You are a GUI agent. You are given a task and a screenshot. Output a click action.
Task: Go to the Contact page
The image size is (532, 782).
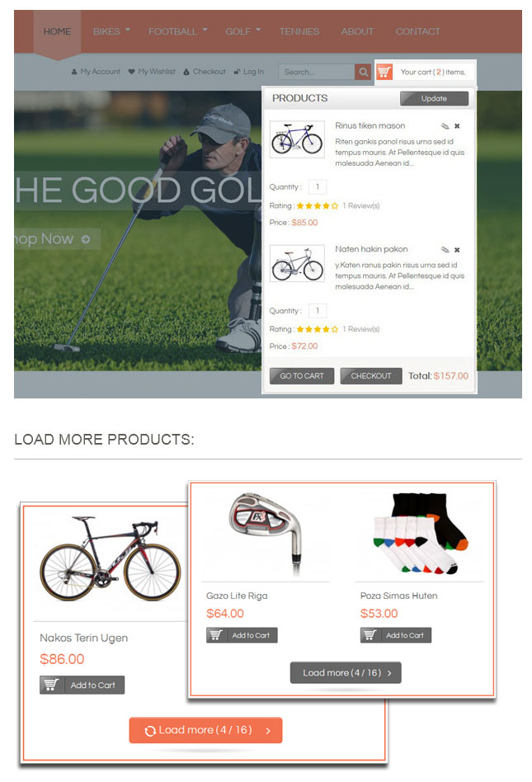(418, 31)
